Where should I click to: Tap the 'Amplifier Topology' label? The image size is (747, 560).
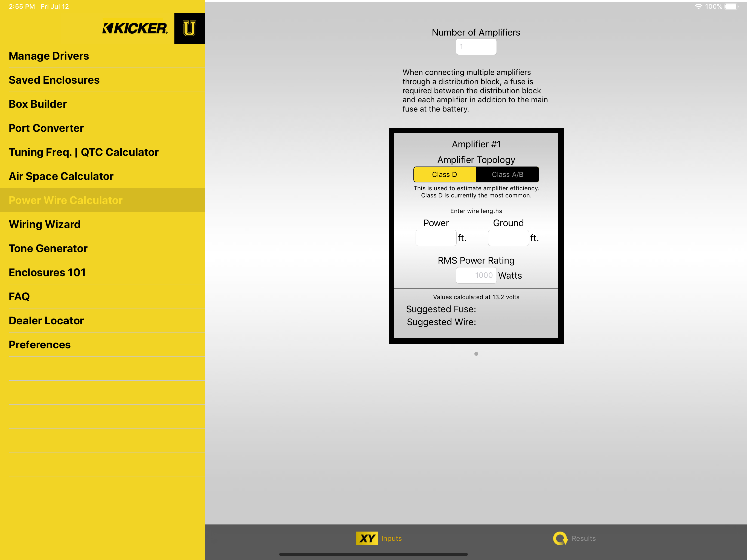tap(476, 160)
